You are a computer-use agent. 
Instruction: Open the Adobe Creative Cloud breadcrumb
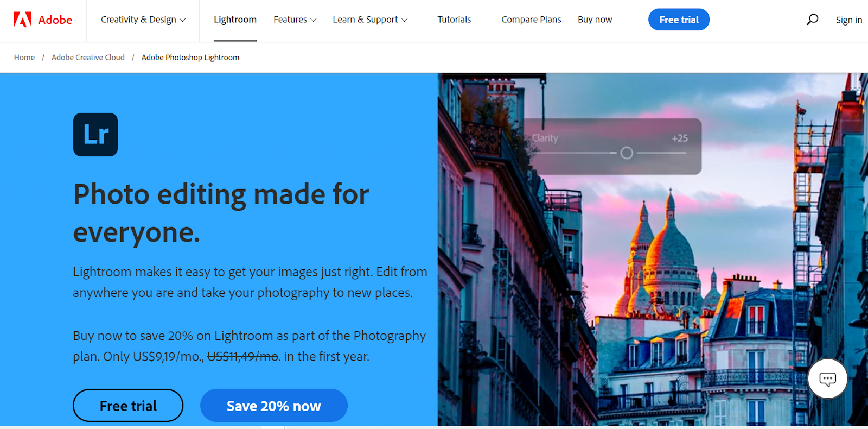[x=88, y=58]
